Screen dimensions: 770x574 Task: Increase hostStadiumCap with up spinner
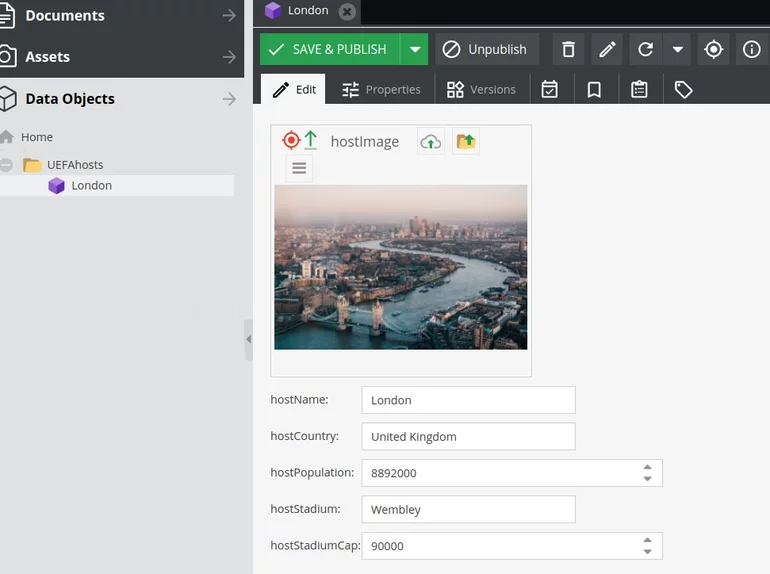[647, 540]
